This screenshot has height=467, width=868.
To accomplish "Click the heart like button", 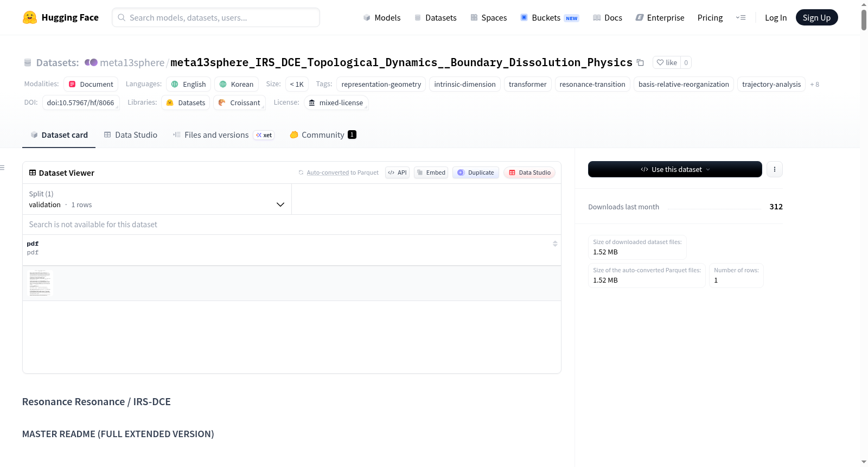I will pos(667,62).
